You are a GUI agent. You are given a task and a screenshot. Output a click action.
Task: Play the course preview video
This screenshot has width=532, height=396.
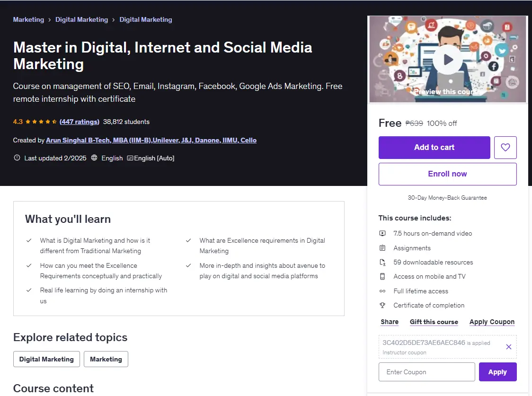coord(448,60)
